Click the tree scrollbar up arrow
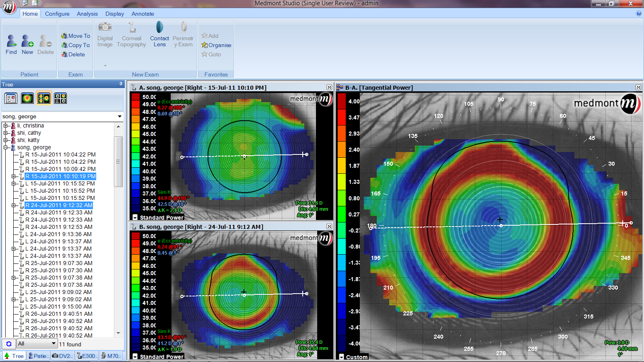644x362 pixels. pos(118,126)
